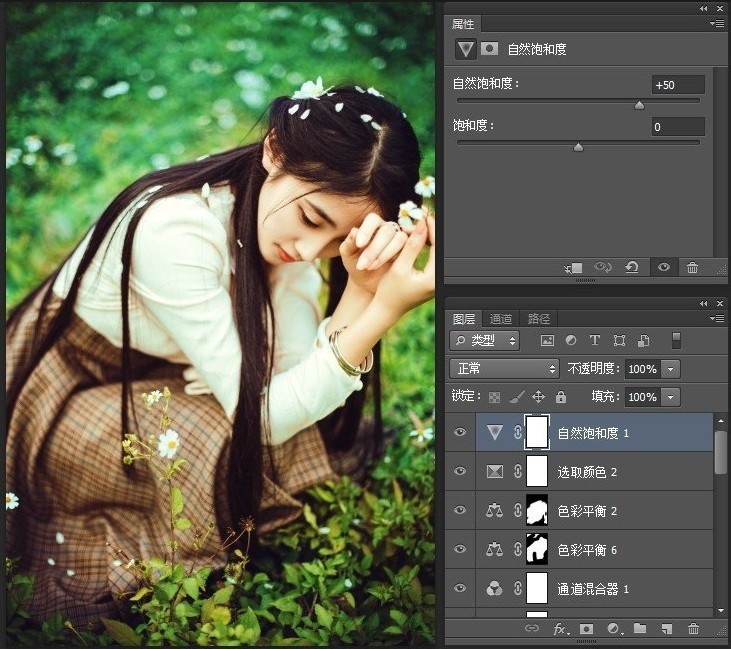The height and width of the screenshot is (649, 731).
Task: Select the masks icon in Properties header
Action: point(490,49)
